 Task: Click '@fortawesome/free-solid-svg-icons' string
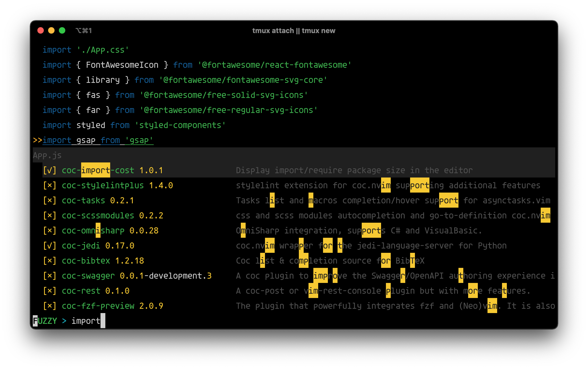(x=223, y=95)
